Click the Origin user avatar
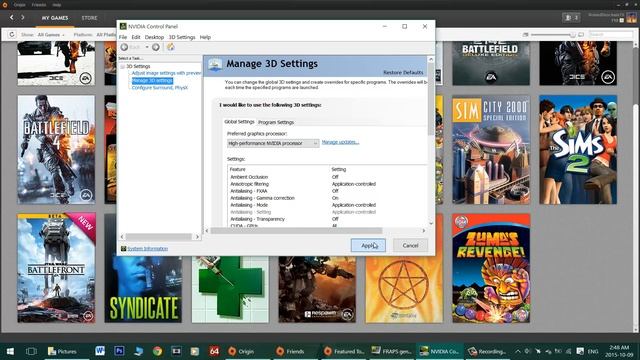 point(631,18)
